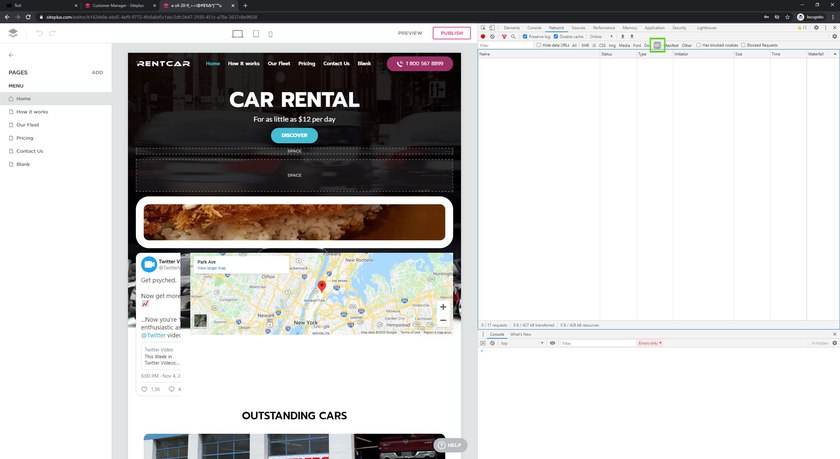The width and height of the screenshot is (840, 459).
Task: Click the network Filter input field
Action: point(506,45)
